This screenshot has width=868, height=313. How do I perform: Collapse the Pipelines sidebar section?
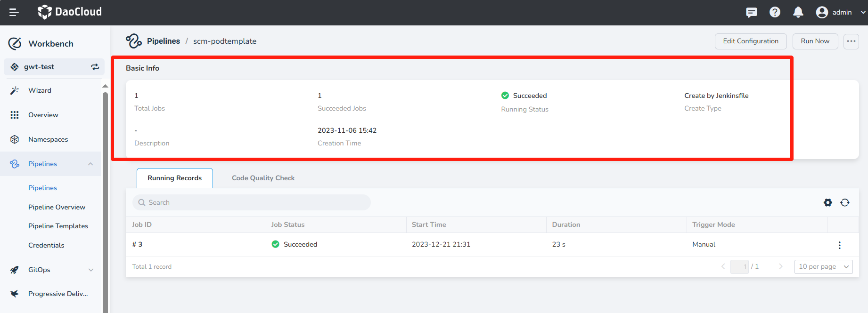(x=90, y=164)
